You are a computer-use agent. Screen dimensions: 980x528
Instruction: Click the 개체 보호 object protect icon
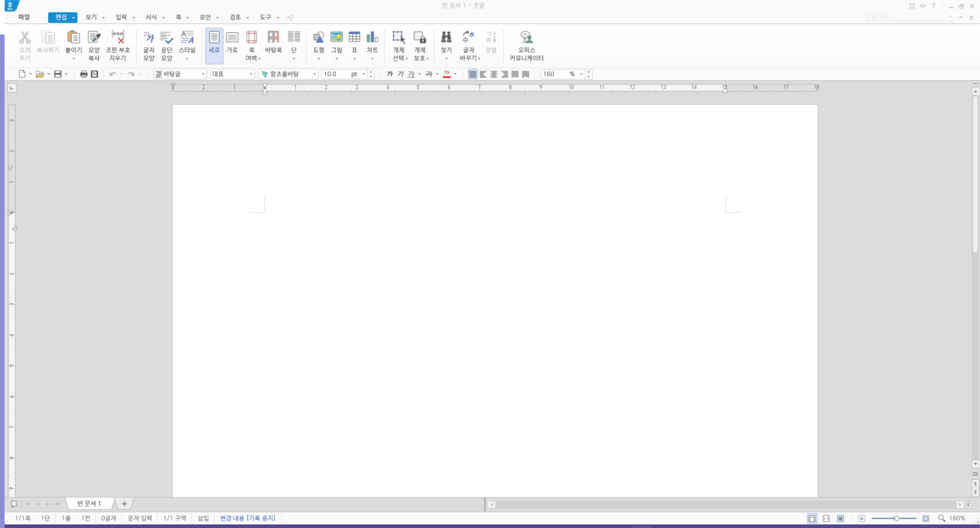coord(420,38)
